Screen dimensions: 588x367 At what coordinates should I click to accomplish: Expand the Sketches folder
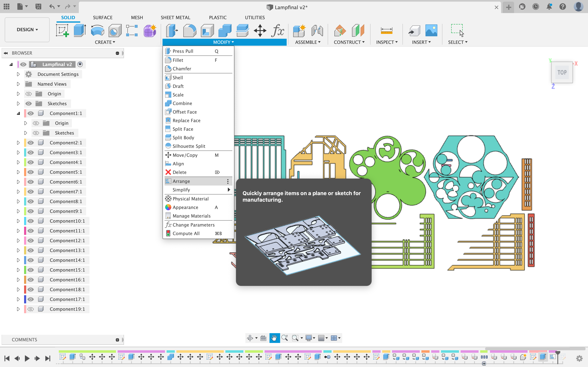point(18,103)
